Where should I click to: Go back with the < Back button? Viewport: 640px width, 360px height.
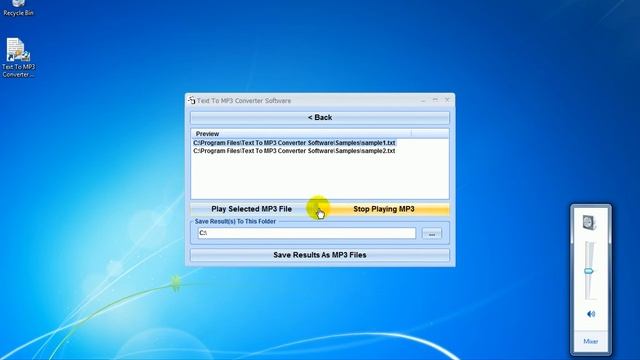pyautogui.click(x=320, y=118)
